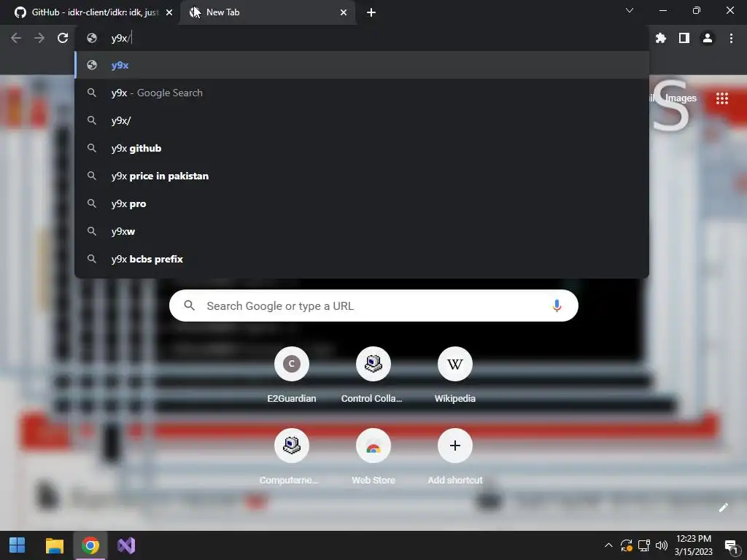This screenshot has width=747, height=560.
Task: Launch File Explorer from the taskbar
Action: coord(54,545)
